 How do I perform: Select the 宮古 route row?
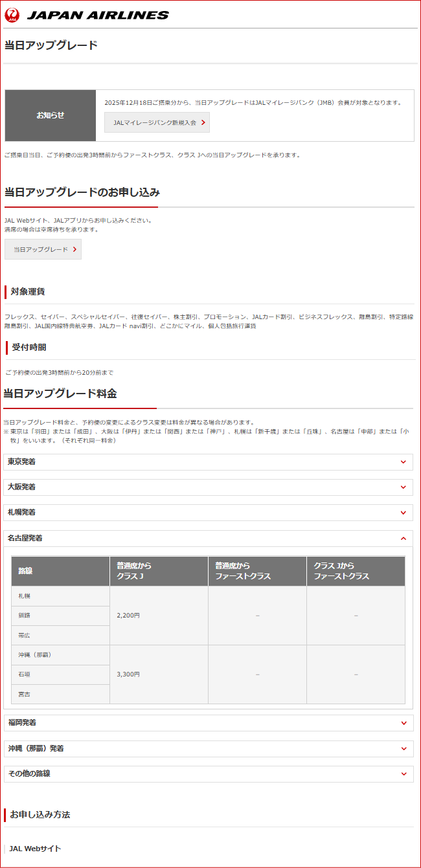pyautogui.click(x=60, y=694)
